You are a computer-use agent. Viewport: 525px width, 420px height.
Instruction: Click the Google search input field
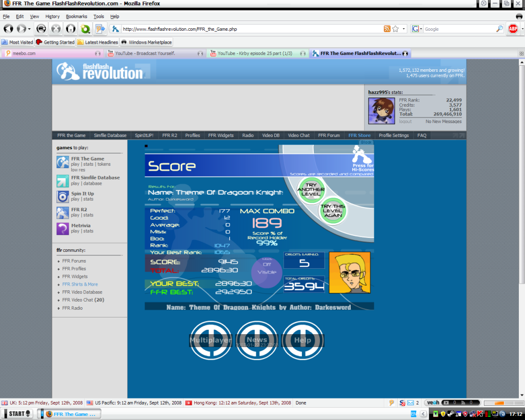click(459, 29)
